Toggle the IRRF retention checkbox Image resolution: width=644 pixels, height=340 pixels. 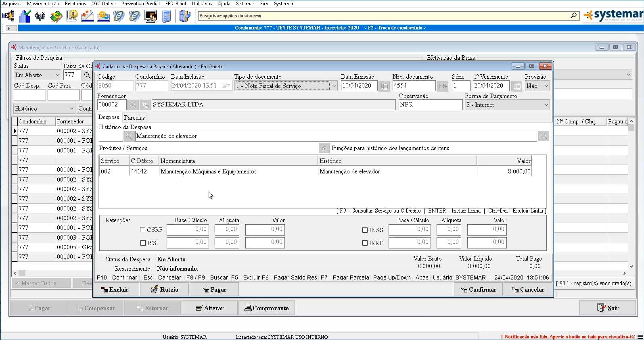[365, 243]
